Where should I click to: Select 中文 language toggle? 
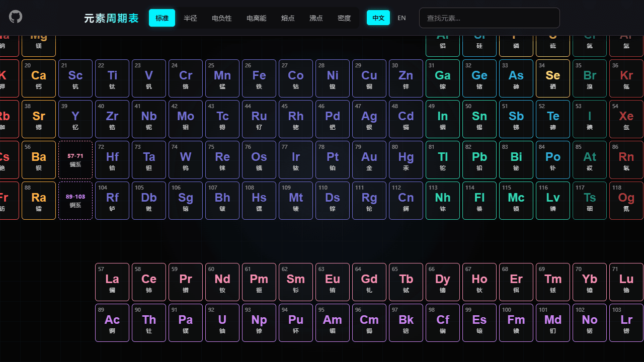378,18
